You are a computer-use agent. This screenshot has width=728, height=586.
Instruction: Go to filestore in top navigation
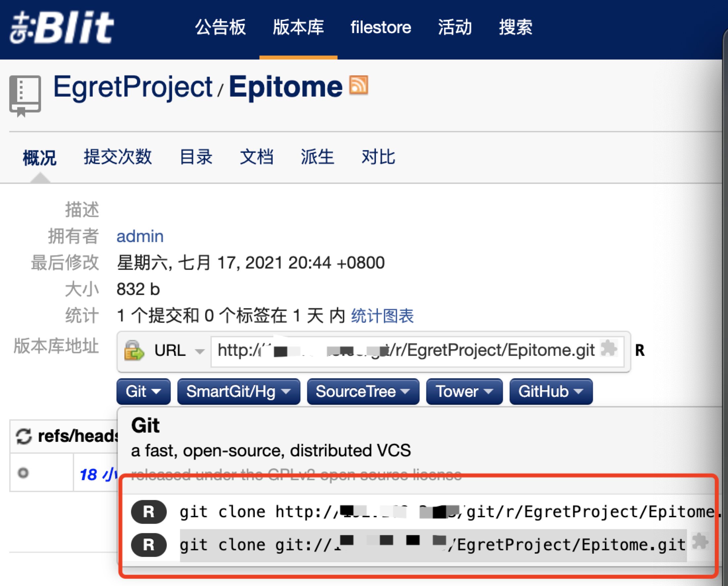click(381, 27)
